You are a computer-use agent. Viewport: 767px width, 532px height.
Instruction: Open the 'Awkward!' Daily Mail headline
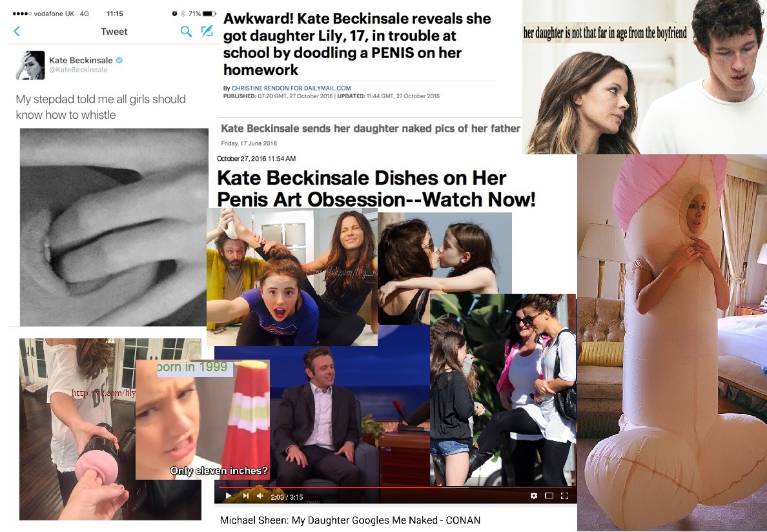(356, 44)
